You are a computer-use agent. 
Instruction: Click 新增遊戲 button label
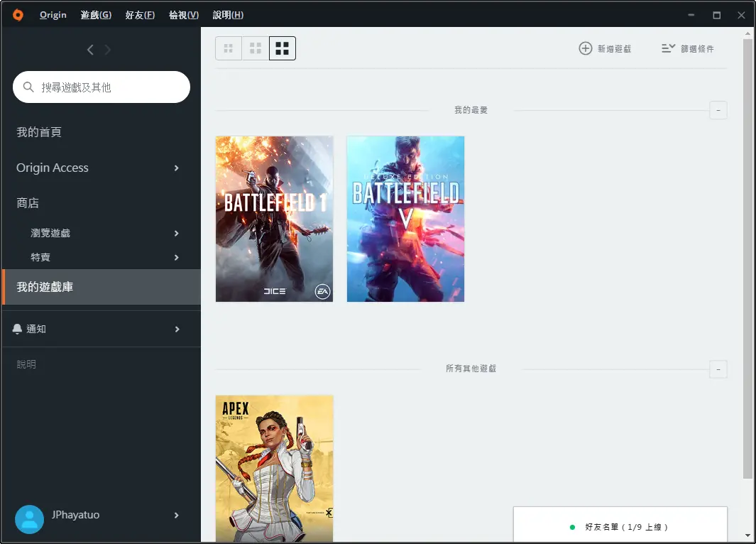coord(614,49)
